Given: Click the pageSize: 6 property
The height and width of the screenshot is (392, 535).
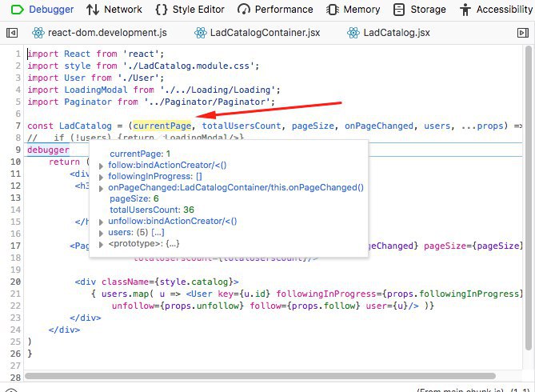Looking at the screenshot, I should [134, 198].
